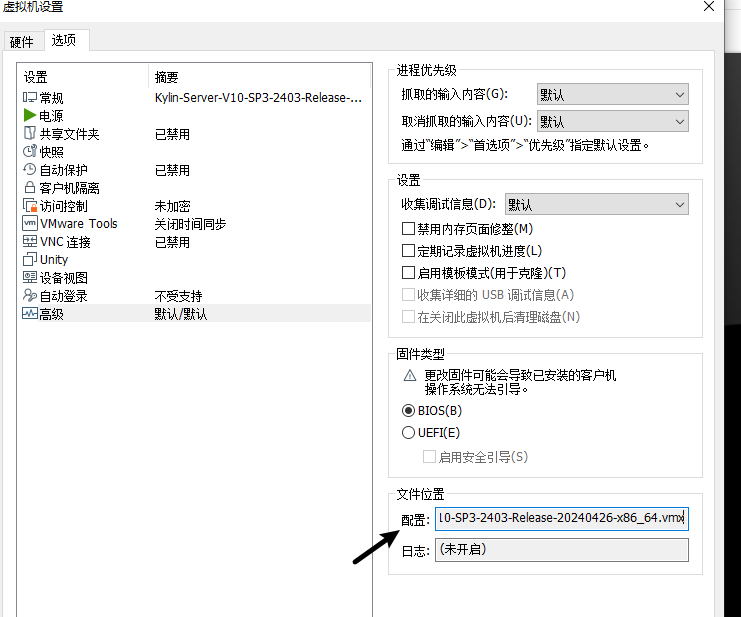Select the VNC 连接 icon
741x617 pixels.
(30, 241)
